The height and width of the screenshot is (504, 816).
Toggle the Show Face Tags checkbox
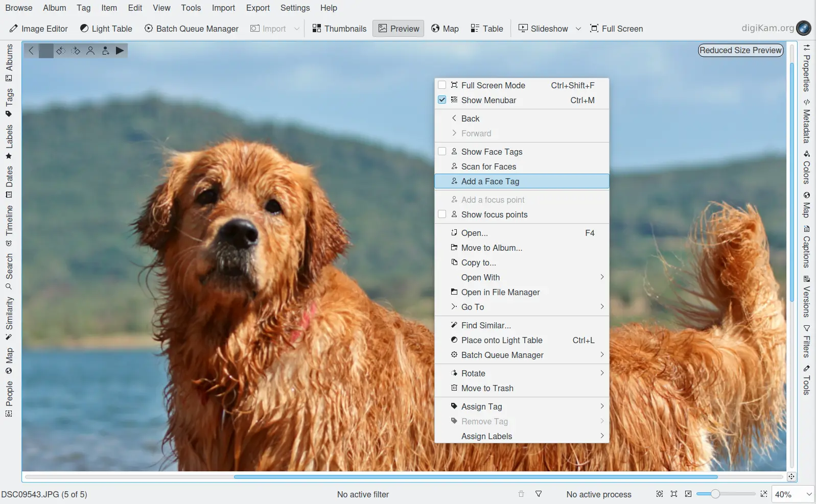pyautogui.click(x=442, y=152)
